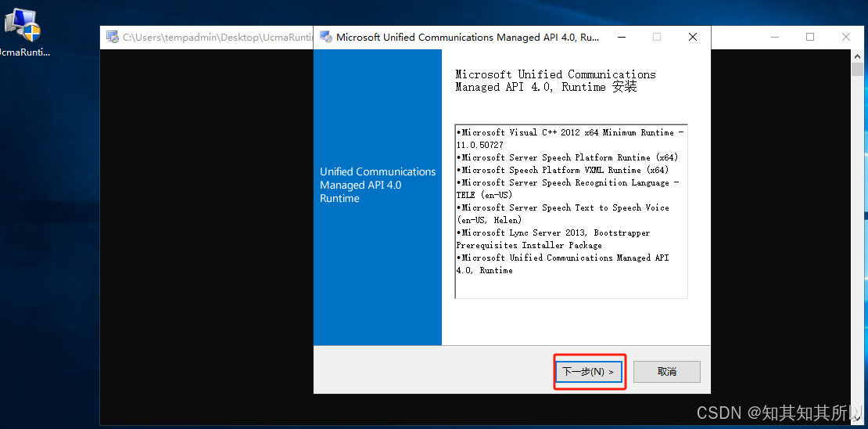Viewport: 868px width, 429px height.
Task: Click the 取消 cancel button
Action: click(666, 372)
